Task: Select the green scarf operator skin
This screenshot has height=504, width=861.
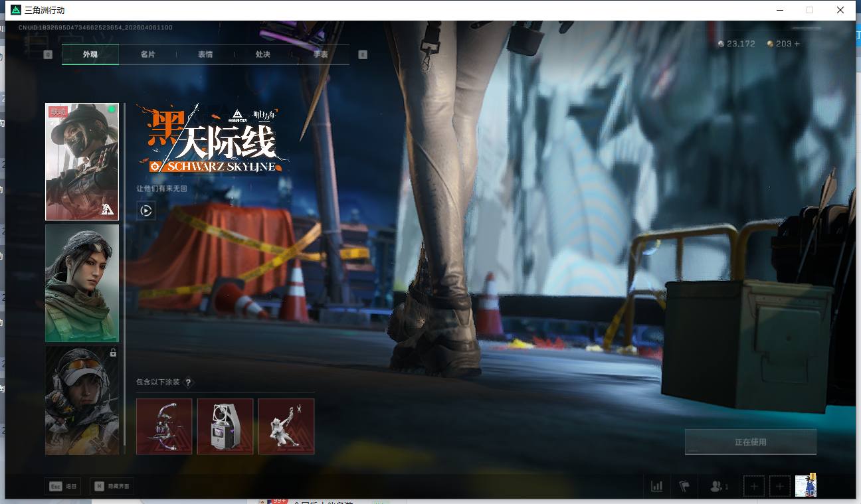Action: click(82, 283)
